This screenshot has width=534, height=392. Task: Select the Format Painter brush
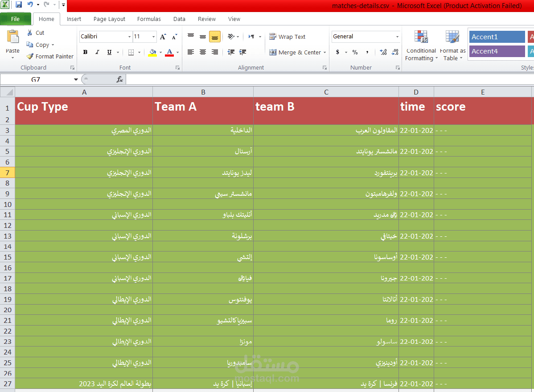30,56
